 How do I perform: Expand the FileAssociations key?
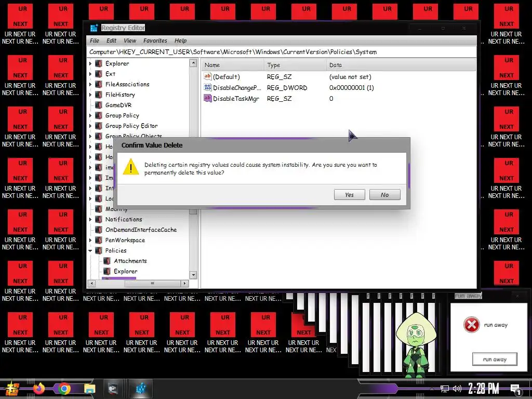pos(90,84)
